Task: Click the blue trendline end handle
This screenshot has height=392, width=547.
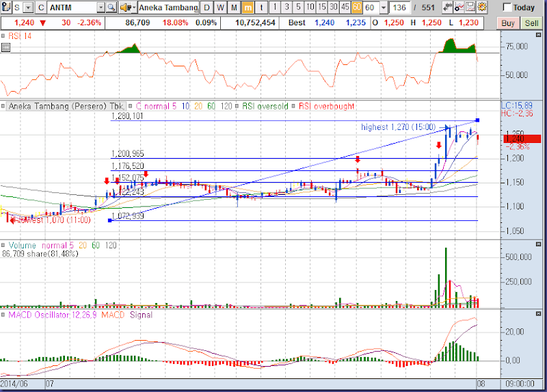Action: point(477,120)
